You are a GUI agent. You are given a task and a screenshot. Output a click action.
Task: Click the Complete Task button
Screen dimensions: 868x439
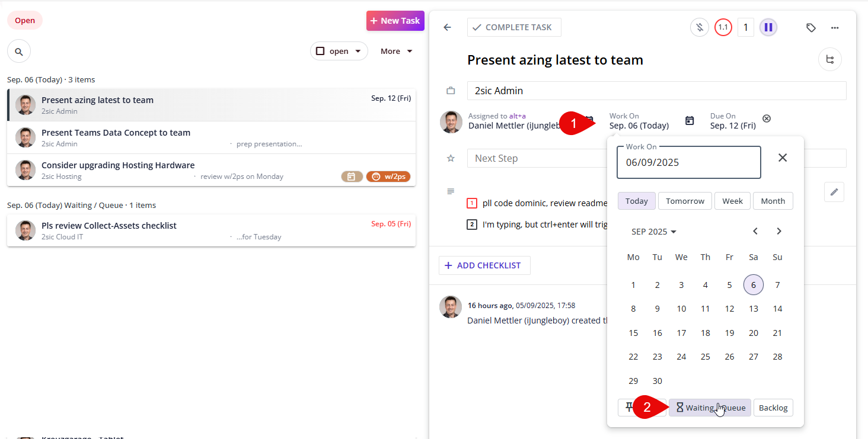pyautogui.click(x=513, y=27)
